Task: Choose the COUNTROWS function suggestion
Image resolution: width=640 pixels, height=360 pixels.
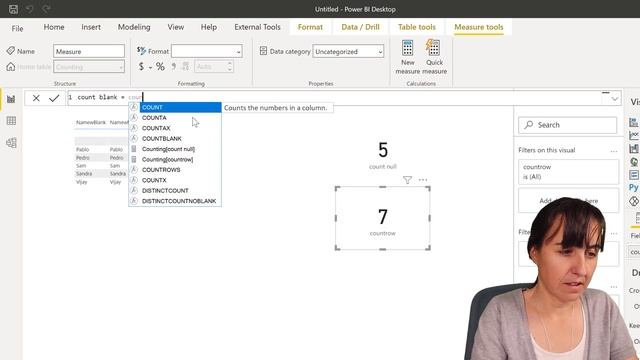Action: point(175,170)
